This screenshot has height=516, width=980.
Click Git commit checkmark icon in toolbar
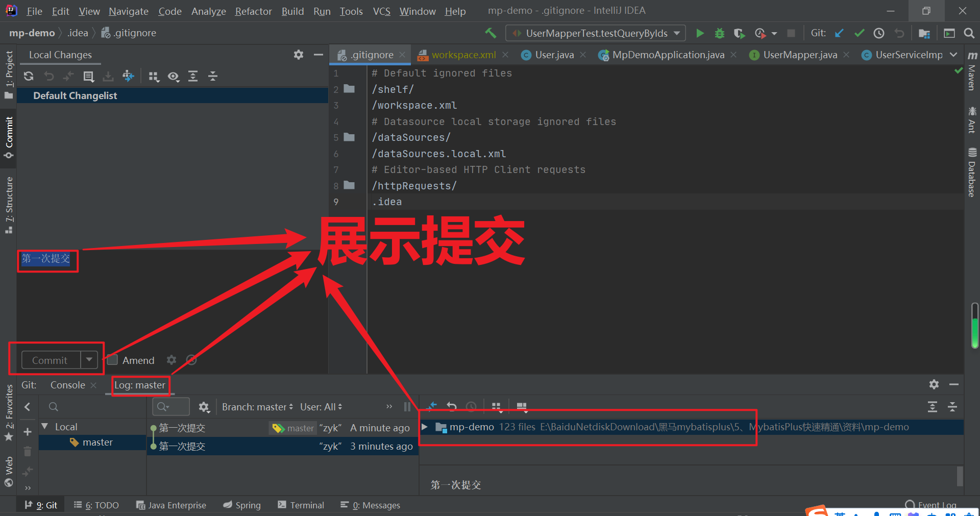859,33
